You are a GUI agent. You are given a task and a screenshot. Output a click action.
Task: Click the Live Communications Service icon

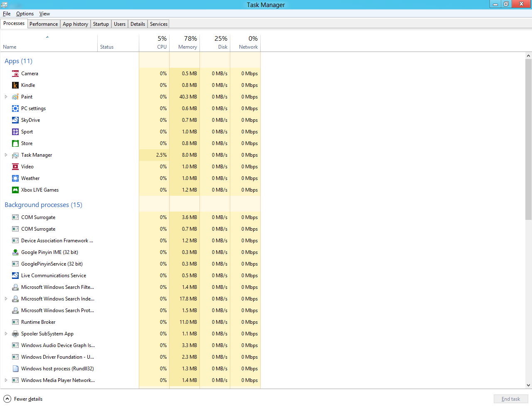click(15, 276)
